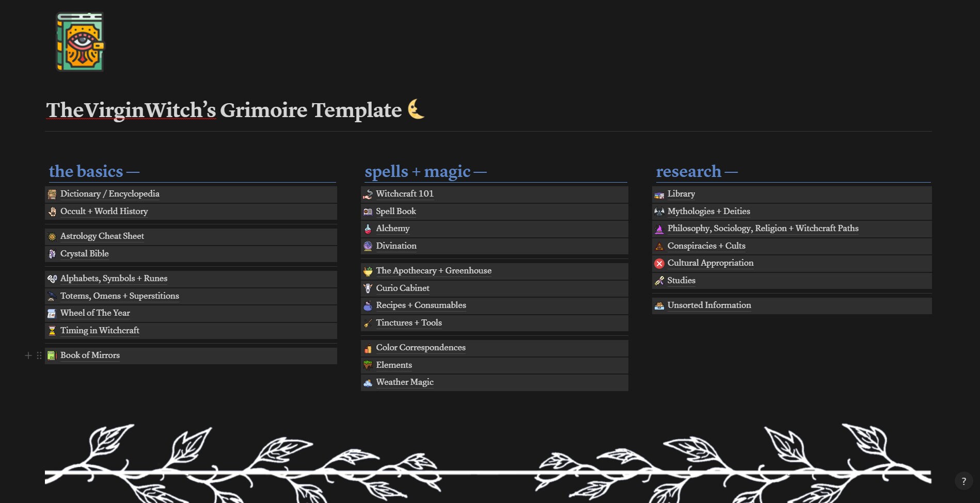Click the crystal ball icon beside Divination
The height and width of the screenshot is (503, 980).
[368, 246]
